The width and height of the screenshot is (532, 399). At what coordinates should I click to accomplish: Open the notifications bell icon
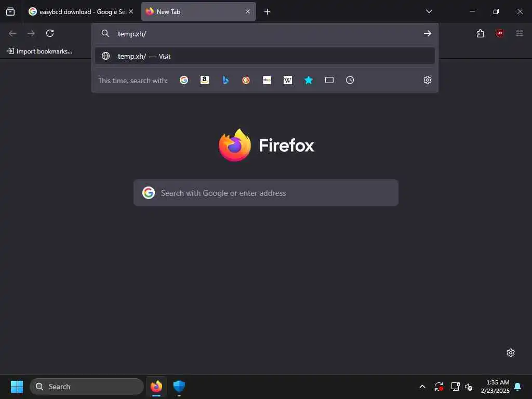(518, 387)
